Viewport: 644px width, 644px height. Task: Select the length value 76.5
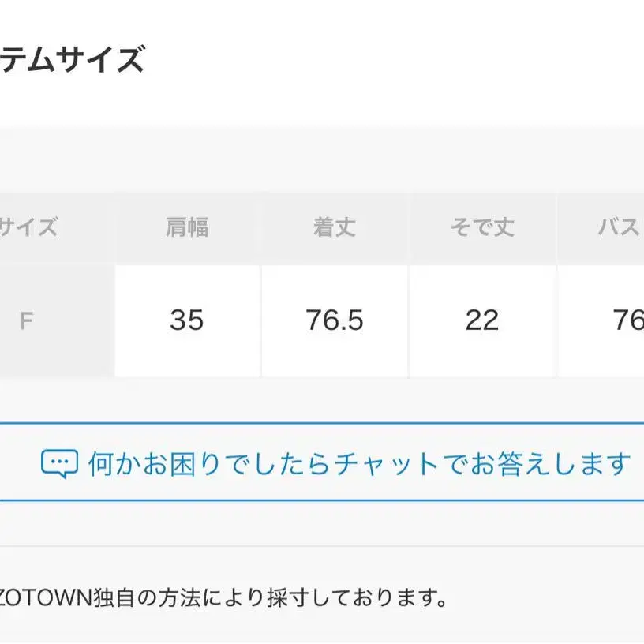(335, 320)
